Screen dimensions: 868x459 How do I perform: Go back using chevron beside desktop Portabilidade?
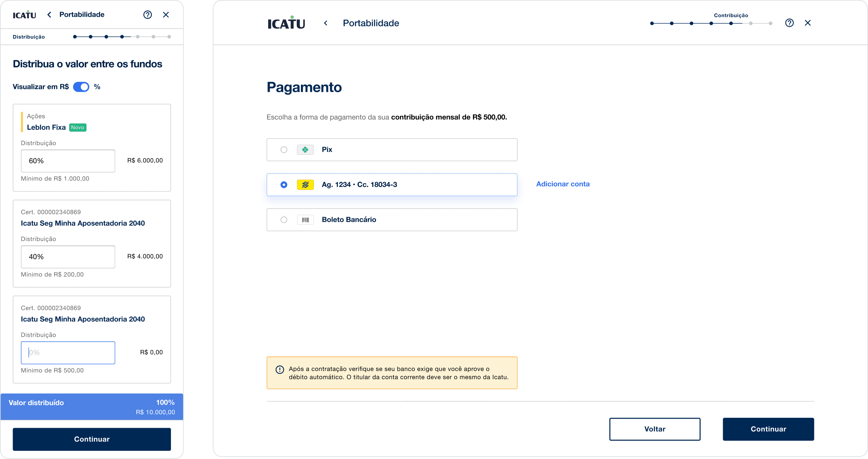tap(326, 23)
